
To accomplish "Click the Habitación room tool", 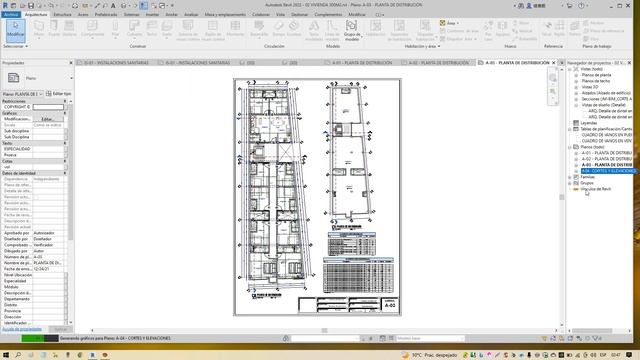I will click(x=376, y=30).
